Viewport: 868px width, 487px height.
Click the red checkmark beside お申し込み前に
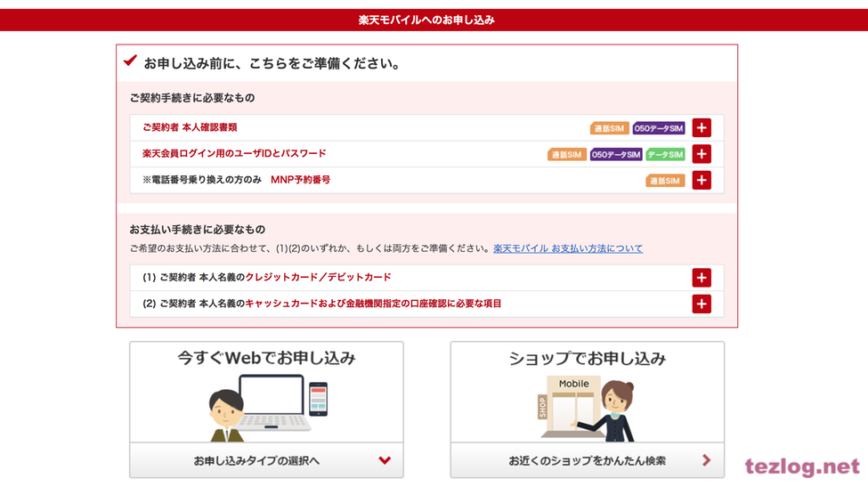(x=130, y=61)
